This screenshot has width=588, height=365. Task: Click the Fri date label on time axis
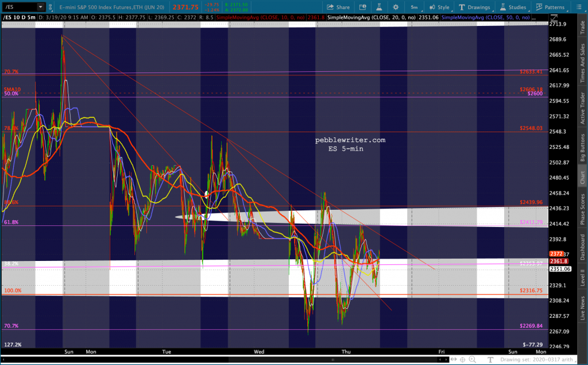442,352
